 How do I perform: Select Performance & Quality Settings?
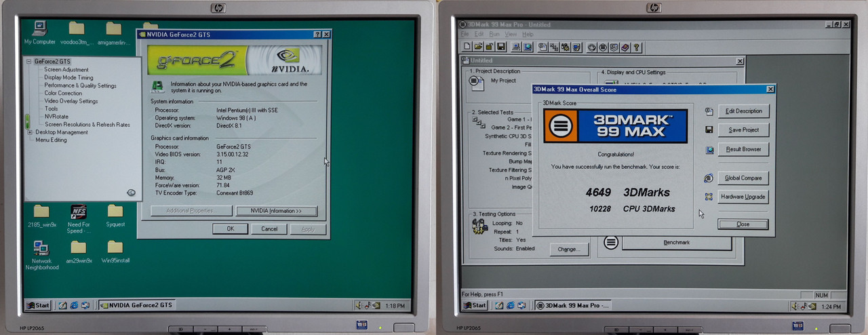pyautogui.click(x=80, y=85)
